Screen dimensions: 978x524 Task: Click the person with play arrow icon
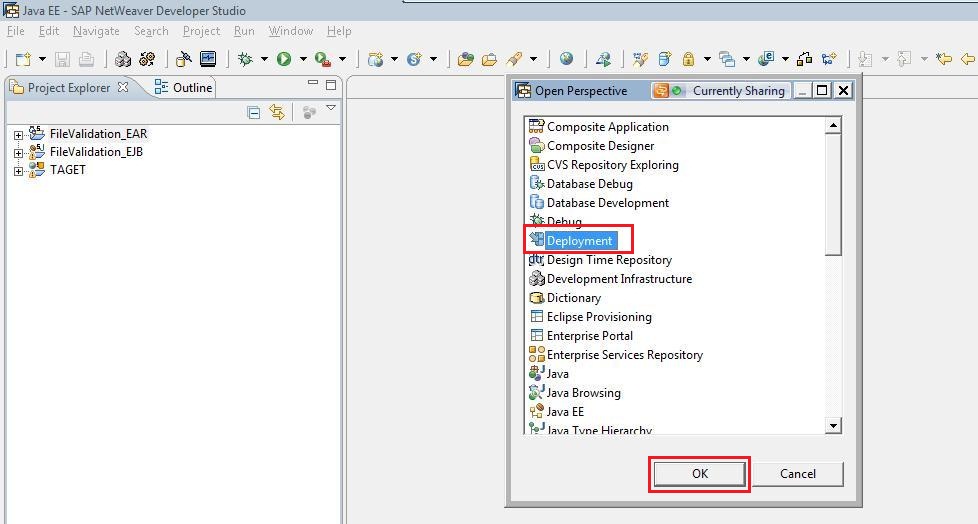pos(603,59)
